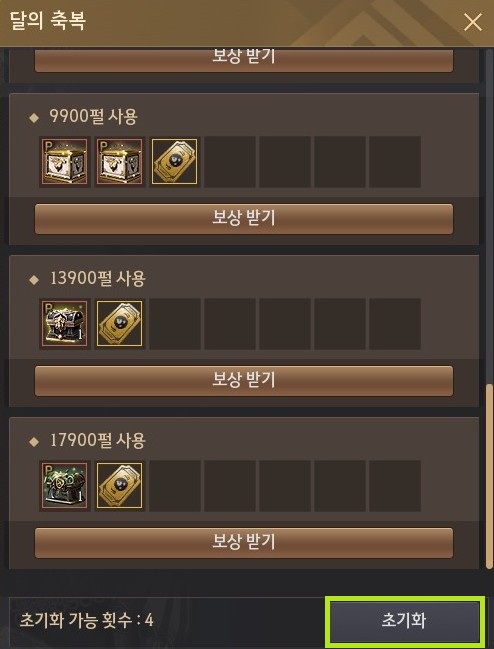Click partially visible 보상 받기 button at top

click(244, 60)
